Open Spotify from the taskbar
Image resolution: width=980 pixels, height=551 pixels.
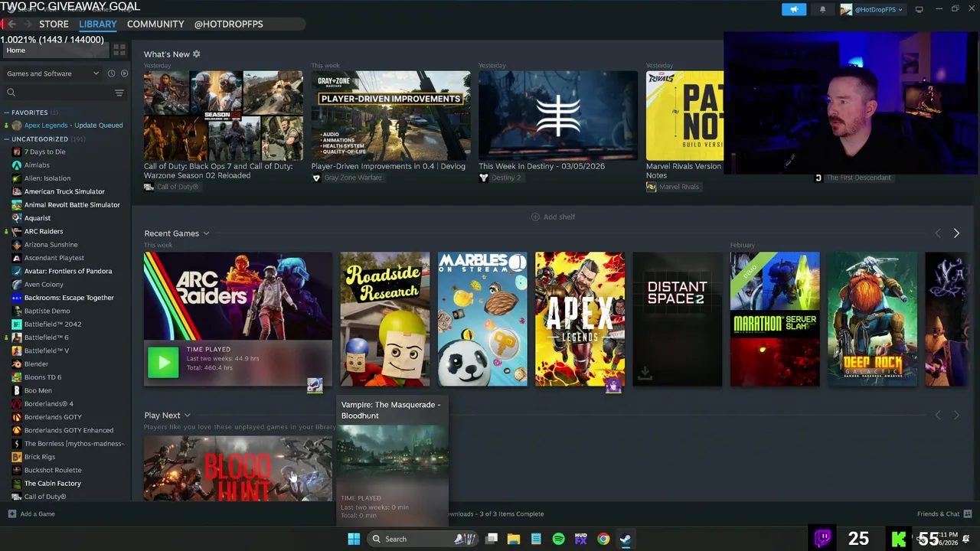[558, 539]
